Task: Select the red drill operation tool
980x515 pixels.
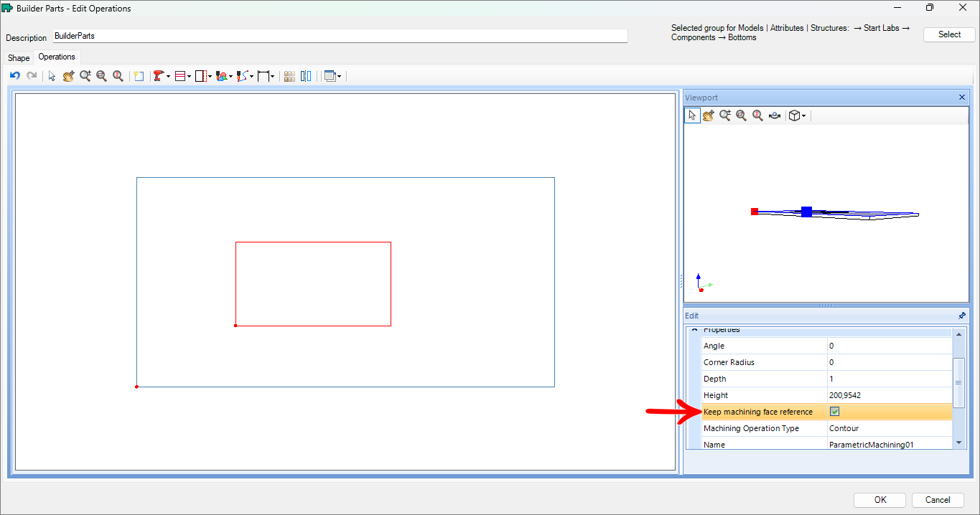Action: point(159,75)
